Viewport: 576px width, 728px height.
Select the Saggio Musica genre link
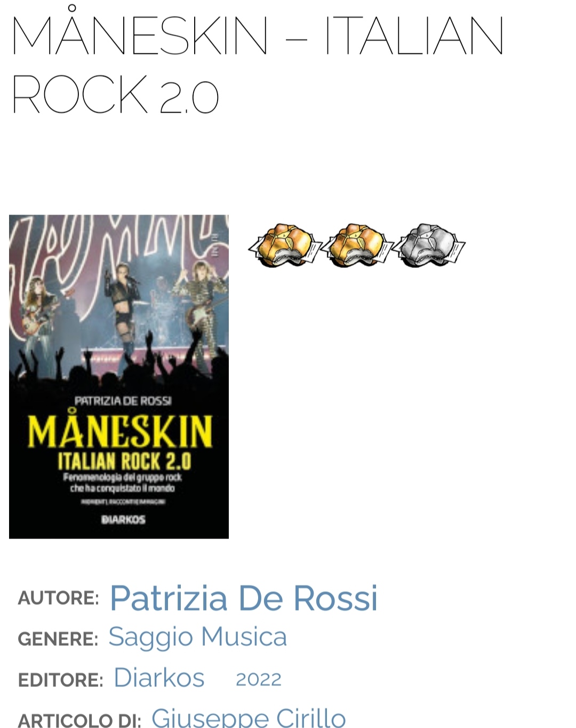[x=197, y=637]
